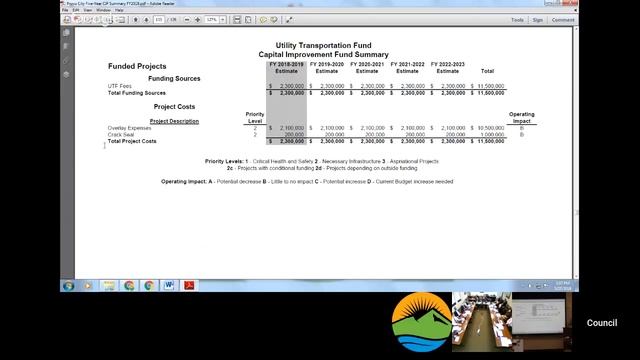The height and width of the screenshot is (360, 640).
Task: Click 'Funded Projects' heading text
Action: coord(137,66)
